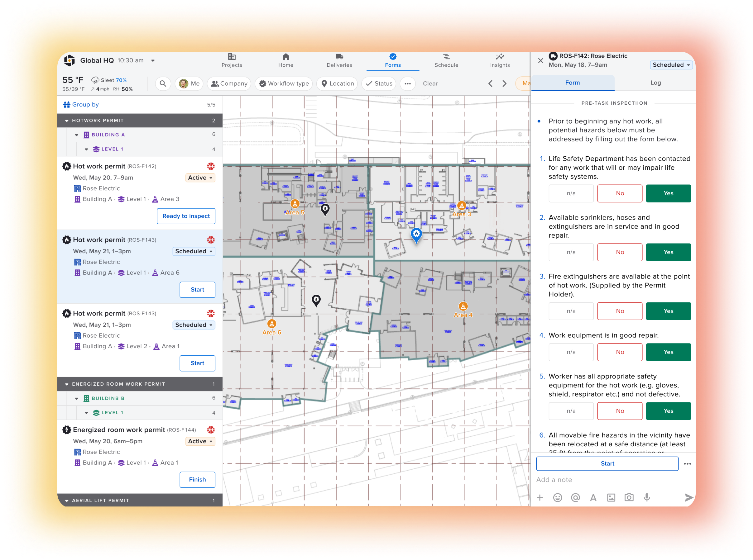
Task: Open the Deliveries navigation tab
Action: click(x=339, y=61)
